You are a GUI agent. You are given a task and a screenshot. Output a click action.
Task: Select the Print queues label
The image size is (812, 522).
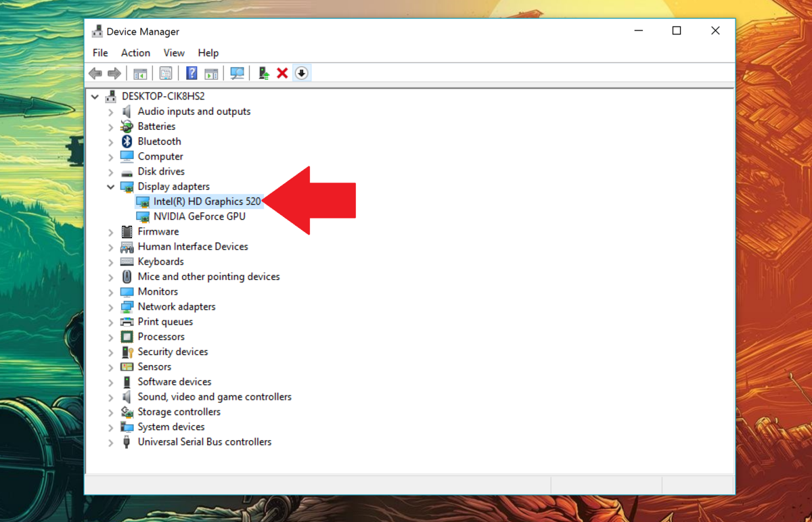[165, 322]
